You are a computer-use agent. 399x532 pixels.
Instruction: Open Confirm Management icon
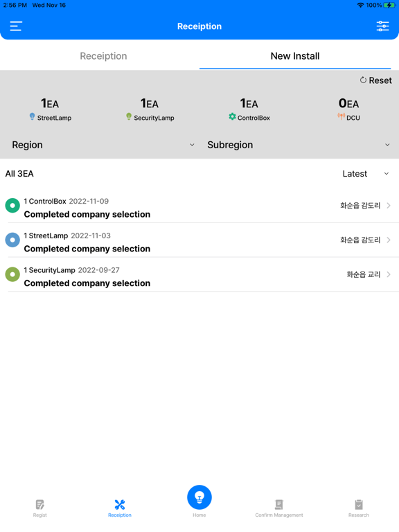[279, 508]
